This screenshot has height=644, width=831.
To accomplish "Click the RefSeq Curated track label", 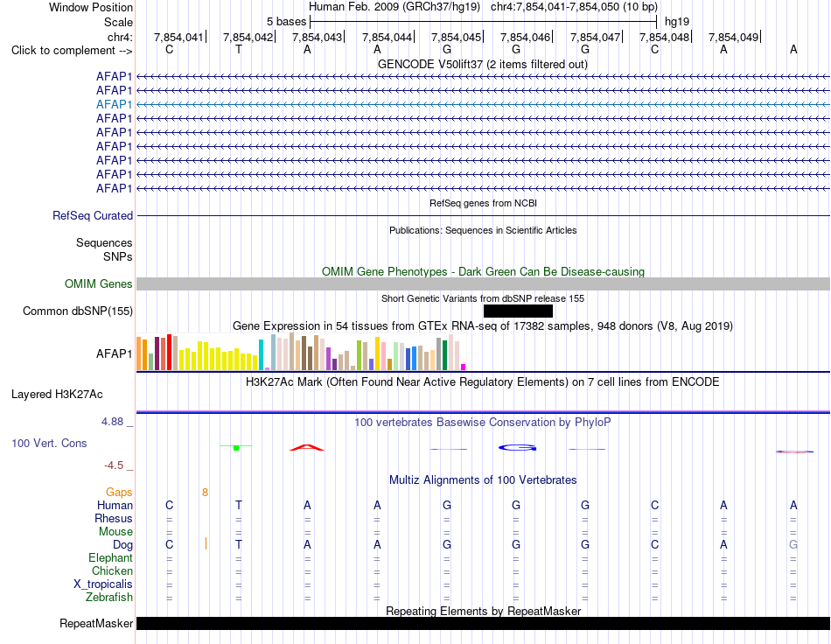I will (x=92, y=216).
